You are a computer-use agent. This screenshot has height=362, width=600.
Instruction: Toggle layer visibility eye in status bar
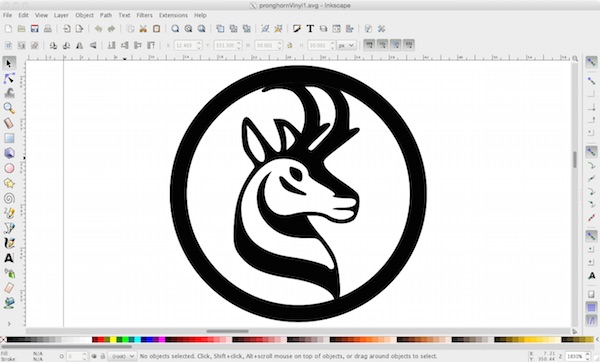coord(94,356)
